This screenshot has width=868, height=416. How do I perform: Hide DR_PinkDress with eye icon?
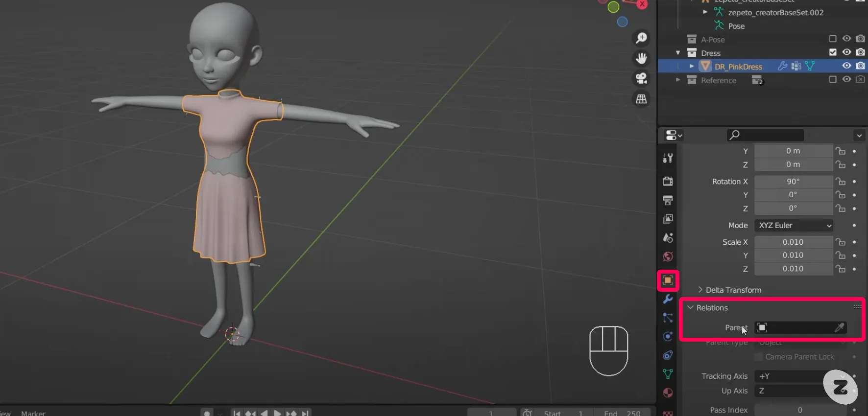846,66
